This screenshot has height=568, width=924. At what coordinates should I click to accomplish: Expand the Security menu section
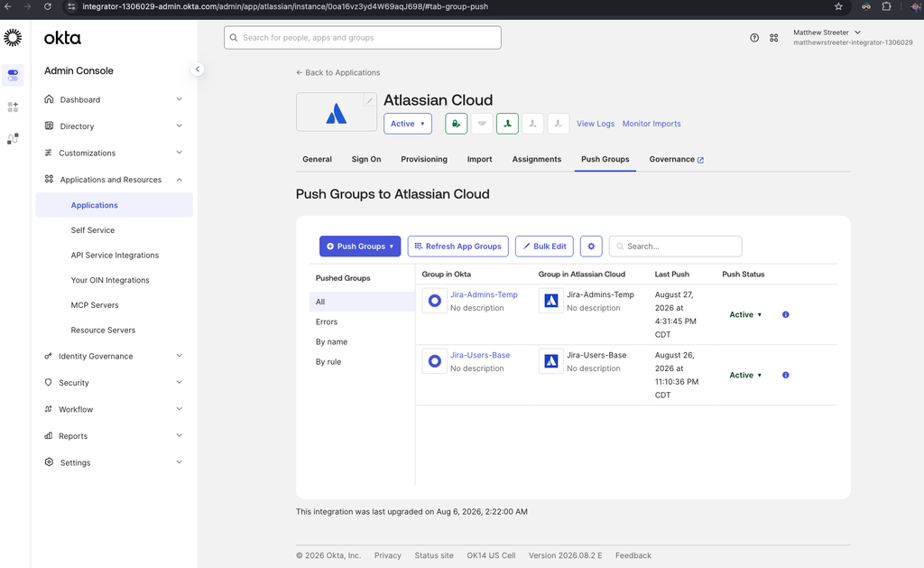(x=114, y=383)
